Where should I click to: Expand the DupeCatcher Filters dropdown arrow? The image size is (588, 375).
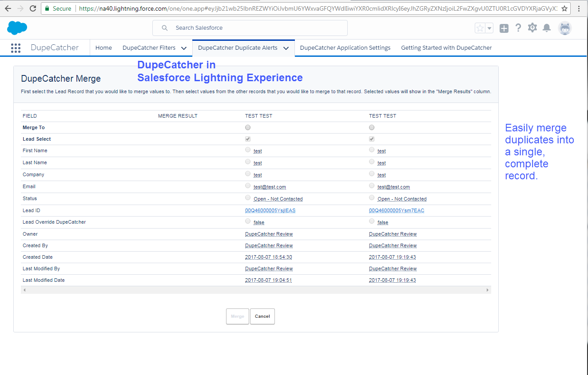click(184, 48)
